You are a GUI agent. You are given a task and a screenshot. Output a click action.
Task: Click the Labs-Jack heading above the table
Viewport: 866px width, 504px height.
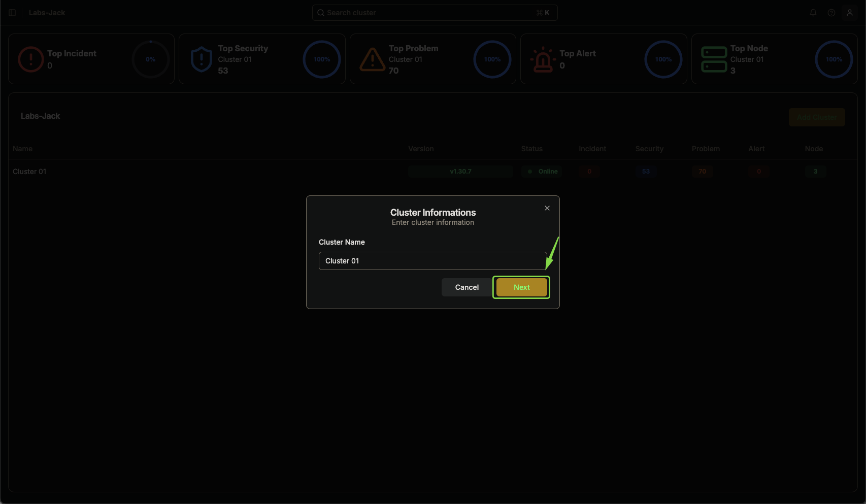(40, 116)
